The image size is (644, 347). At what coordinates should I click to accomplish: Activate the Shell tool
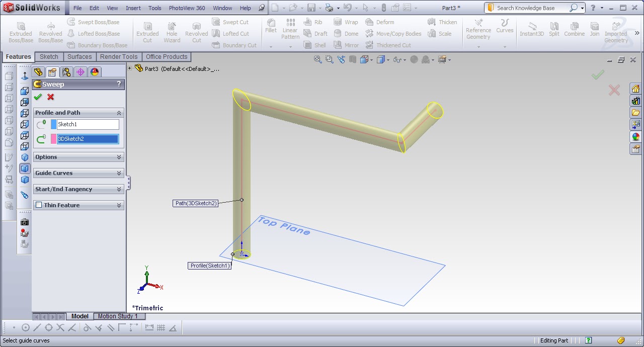(x=314, y=45)
